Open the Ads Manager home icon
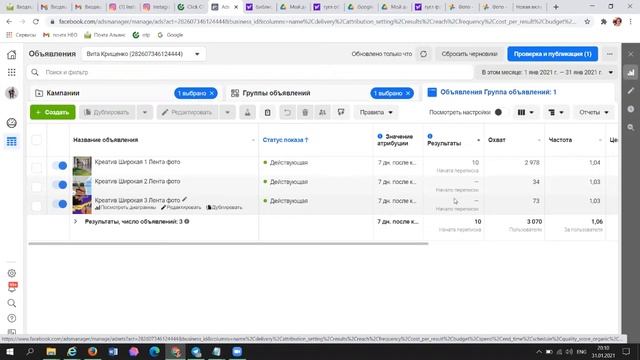This screenshot has height=360, width=640. pos(11,54)
